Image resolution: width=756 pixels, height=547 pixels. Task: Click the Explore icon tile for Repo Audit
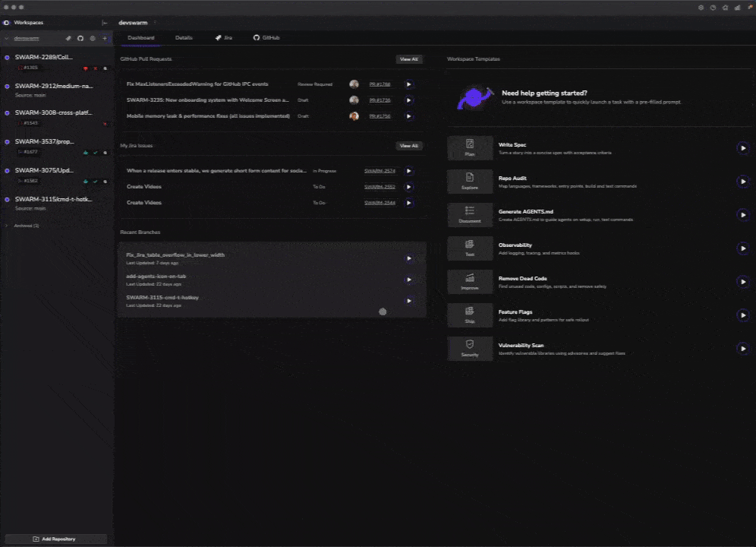coord(470,182)
